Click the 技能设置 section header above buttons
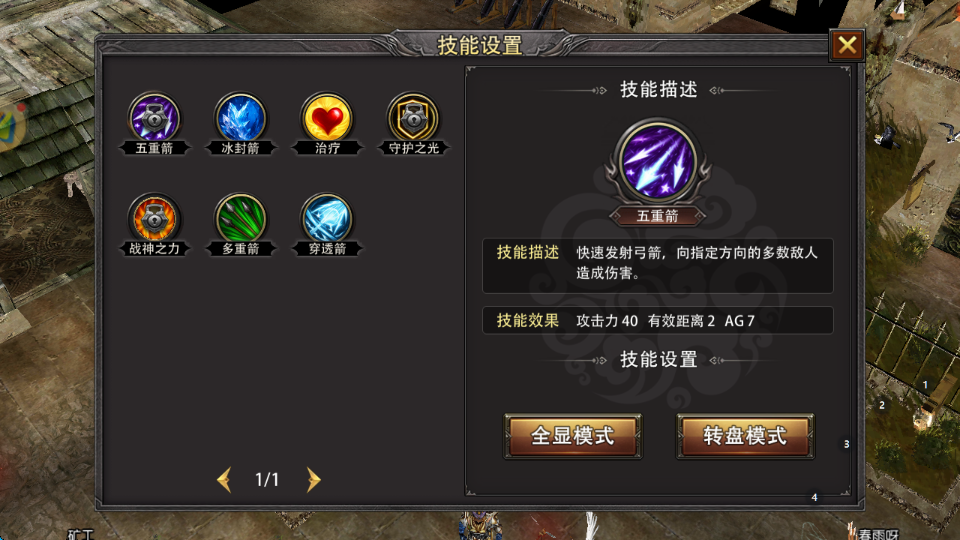 point(659,359)
